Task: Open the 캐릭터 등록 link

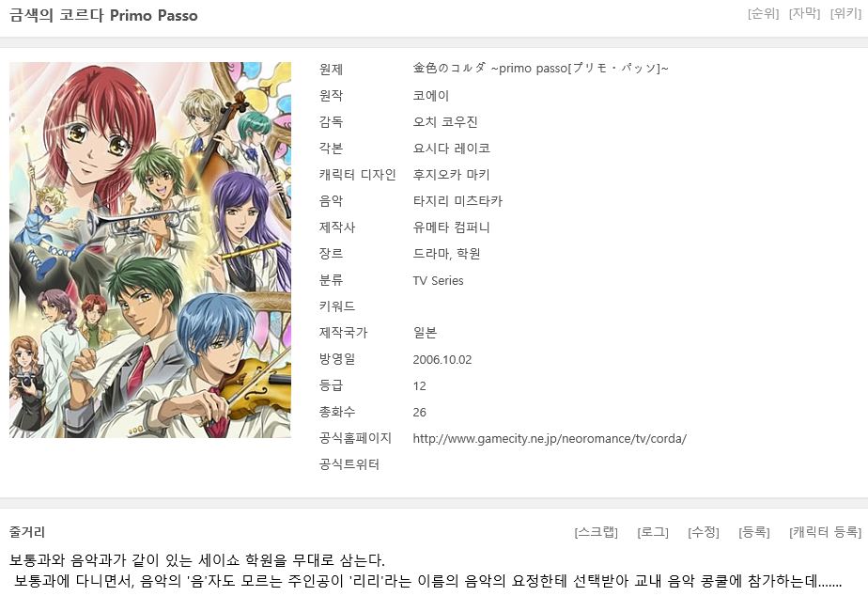Action: [826, 532]
